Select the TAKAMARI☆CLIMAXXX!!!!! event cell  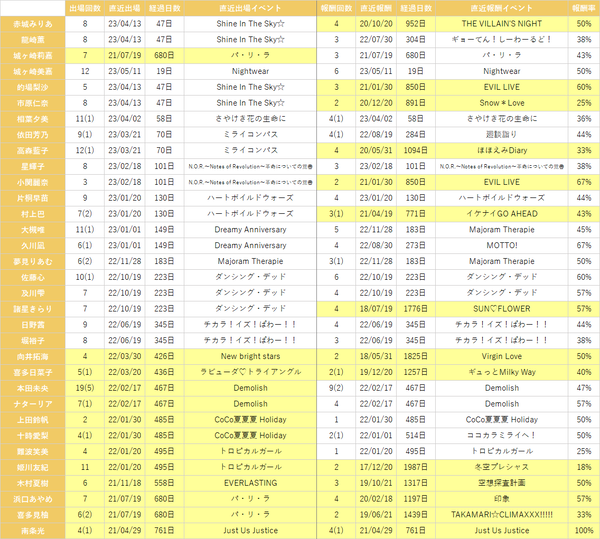(x=502, y=515)
